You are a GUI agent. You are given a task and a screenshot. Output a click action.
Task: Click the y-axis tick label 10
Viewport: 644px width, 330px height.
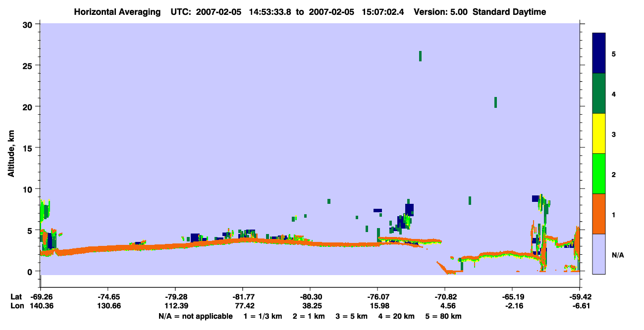tap(28, 189)
